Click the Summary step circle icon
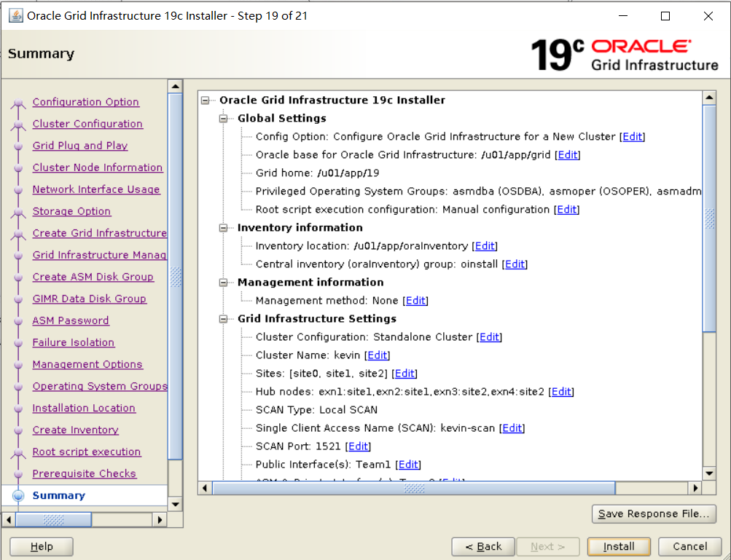Viewport: 731px width, 560px height. 18,496
